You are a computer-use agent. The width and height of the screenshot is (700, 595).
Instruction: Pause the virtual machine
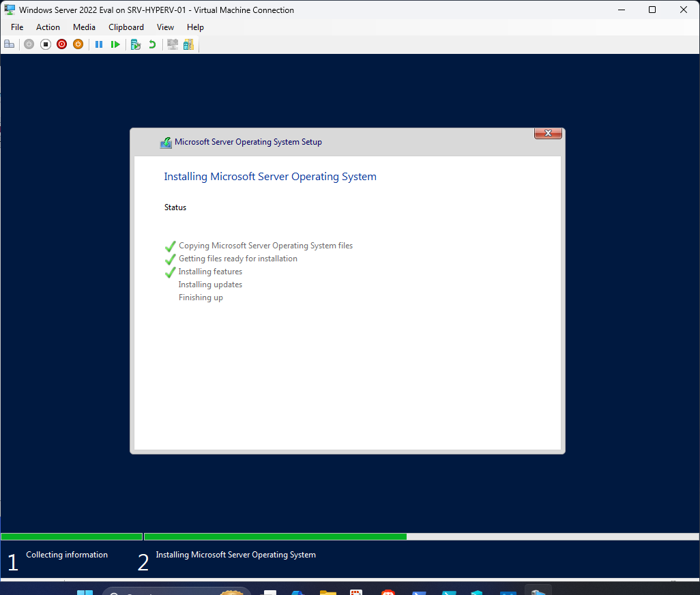(x=99, y=44)
